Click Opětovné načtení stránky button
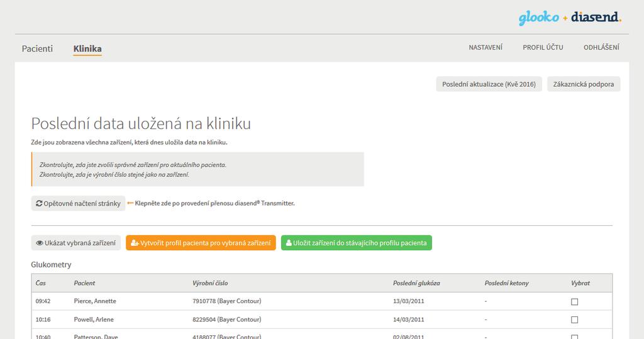Image resolution: width=644 pixels, height=339 pixels. coord(78,203)
